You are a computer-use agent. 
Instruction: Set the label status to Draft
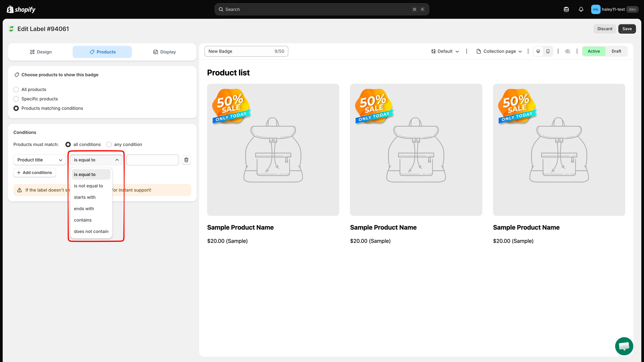[616, 51]
